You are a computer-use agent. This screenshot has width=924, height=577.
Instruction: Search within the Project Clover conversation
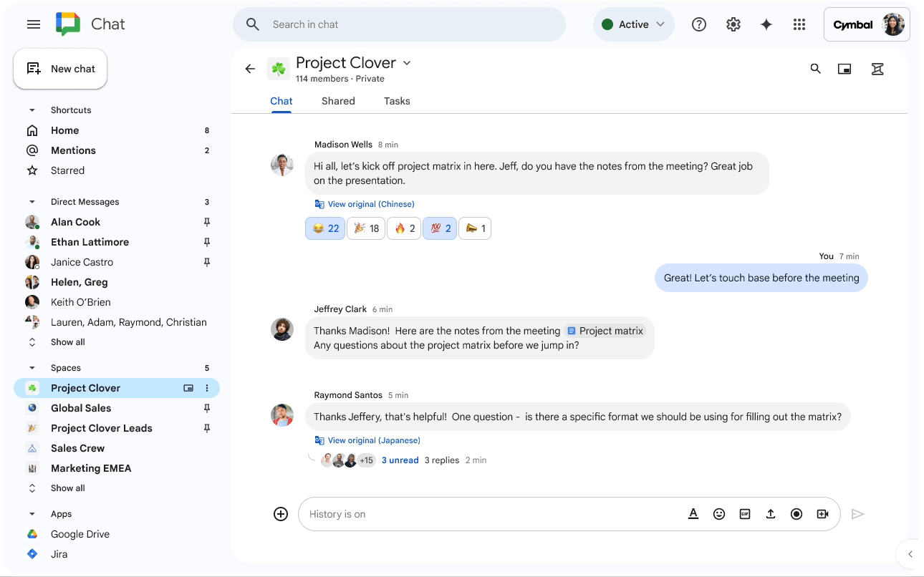(815, 68)
